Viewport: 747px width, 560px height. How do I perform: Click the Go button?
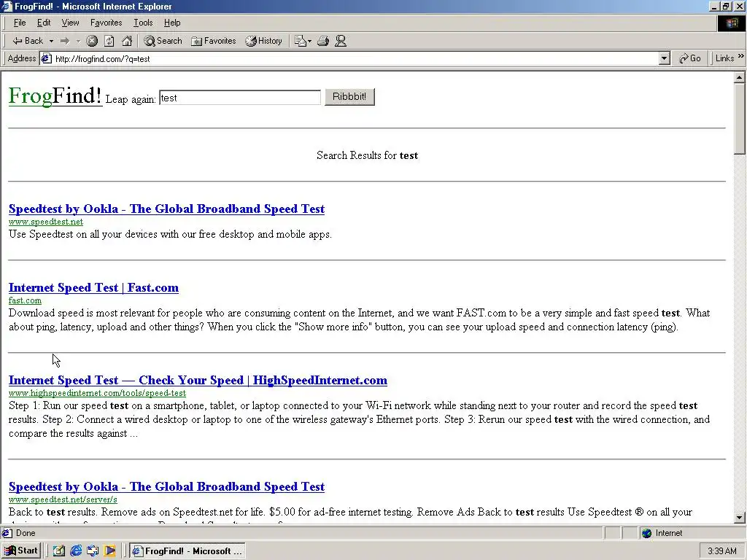point(690,58)
